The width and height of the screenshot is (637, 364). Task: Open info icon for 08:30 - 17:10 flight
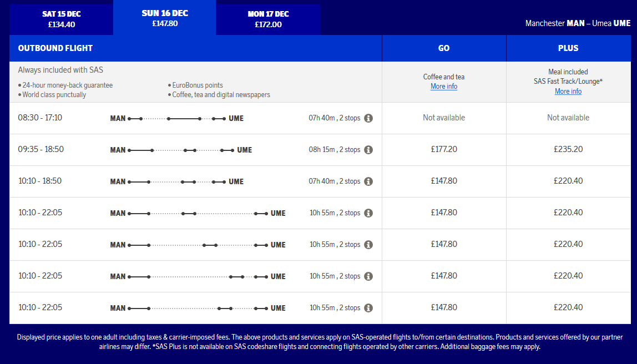pos(368,118)
